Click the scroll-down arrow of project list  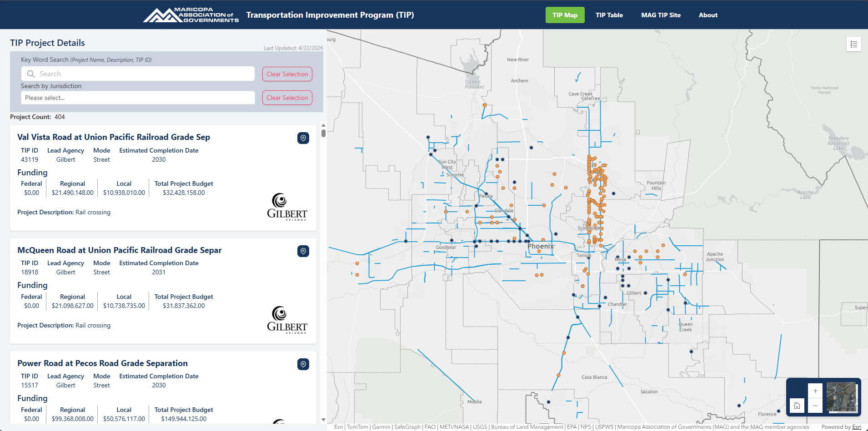click(323, 420)
